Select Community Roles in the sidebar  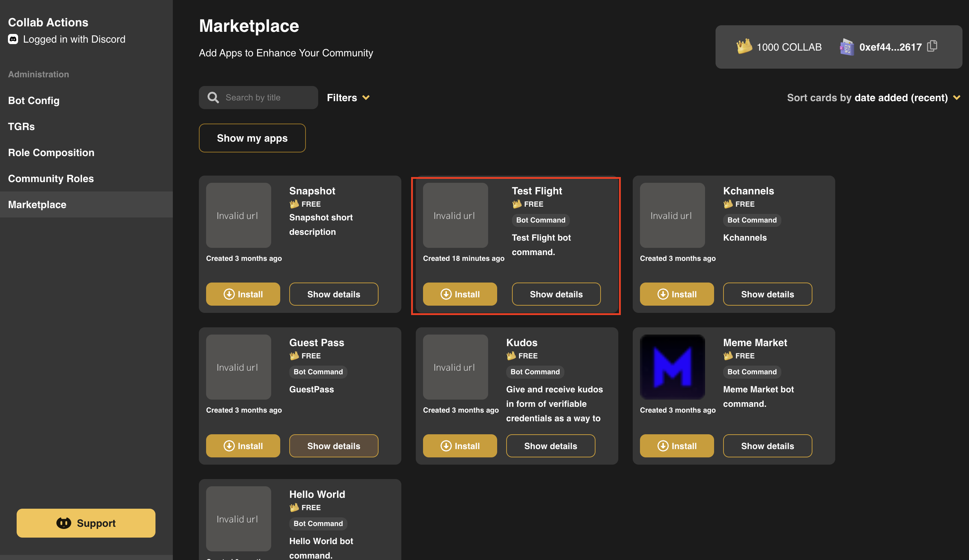[x=50, y=178]
